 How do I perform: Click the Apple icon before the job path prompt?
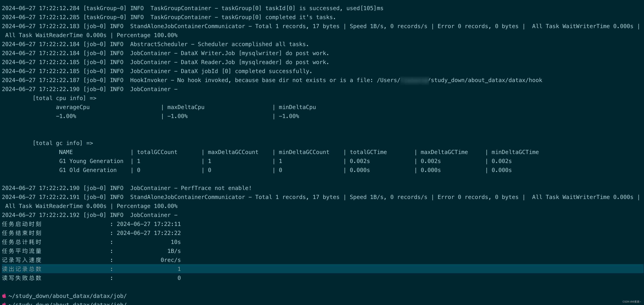[4, 296]
